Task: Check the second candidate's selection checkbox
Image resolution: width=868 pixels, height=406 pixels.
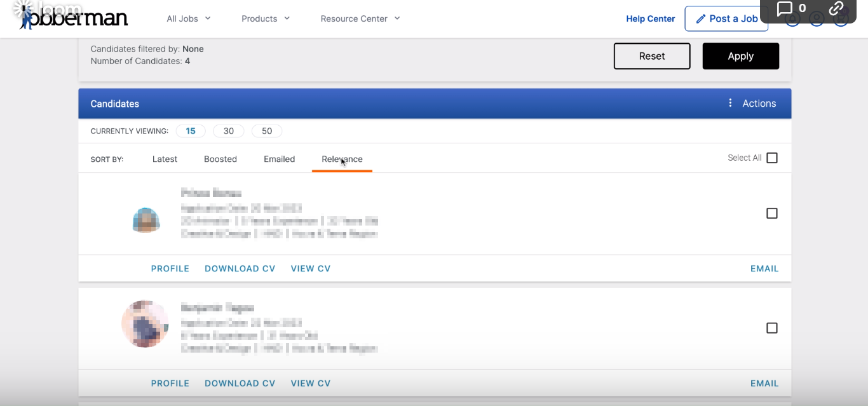Action: (772, 328)
